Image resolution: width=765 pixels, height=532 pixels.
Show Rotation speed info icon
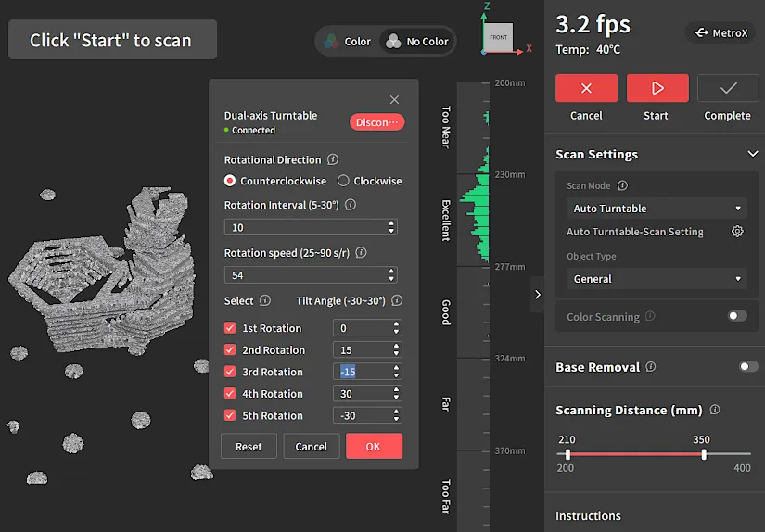click(361, 253)
